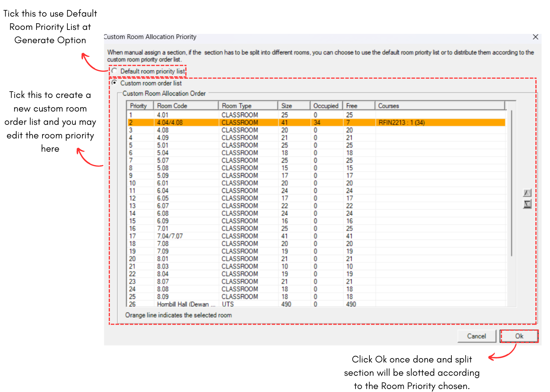Click the Courses column header
550x392 pixels.
coord(439,106)
